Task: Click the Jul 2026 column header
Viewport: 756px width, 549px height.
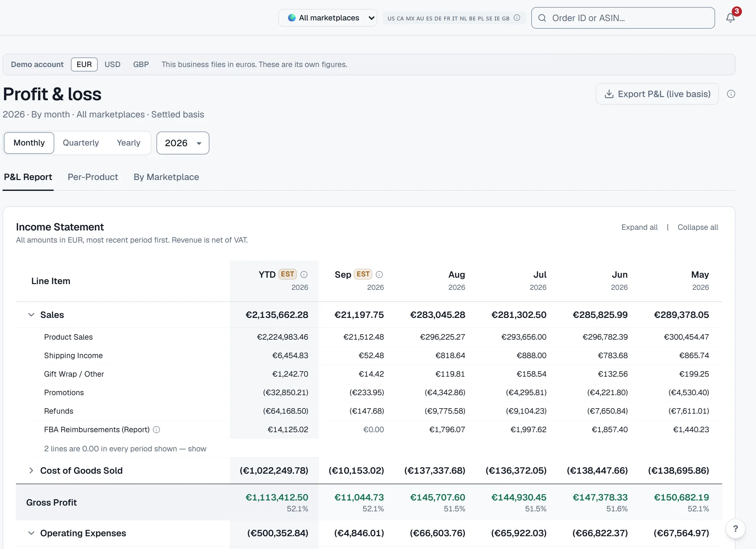Action: click(x=538, y=281)
